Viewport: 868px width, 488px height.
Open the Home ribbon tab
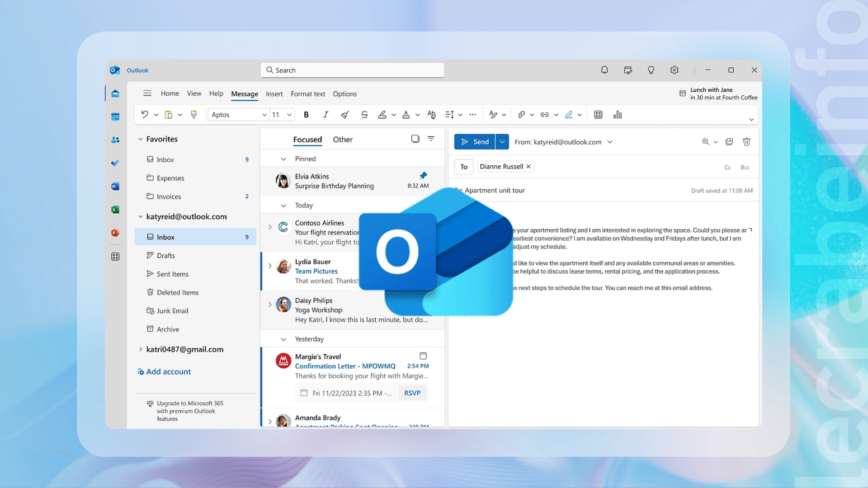[170, 94]
